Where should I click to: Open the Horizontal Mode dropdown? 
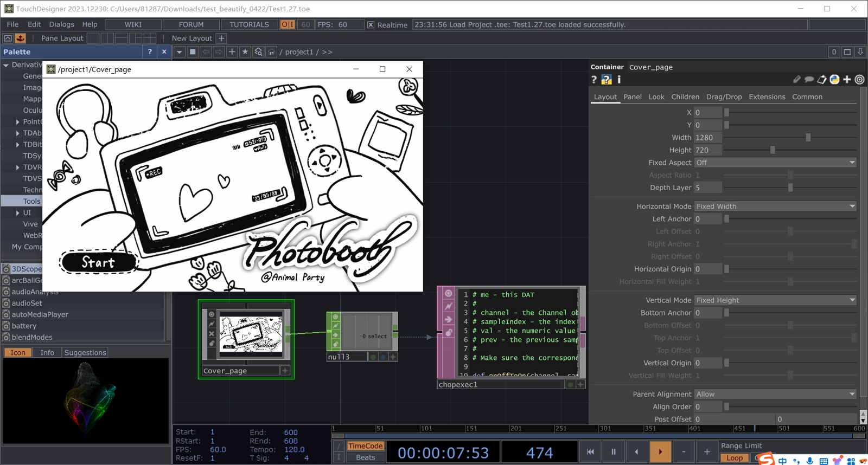[775, 206]
